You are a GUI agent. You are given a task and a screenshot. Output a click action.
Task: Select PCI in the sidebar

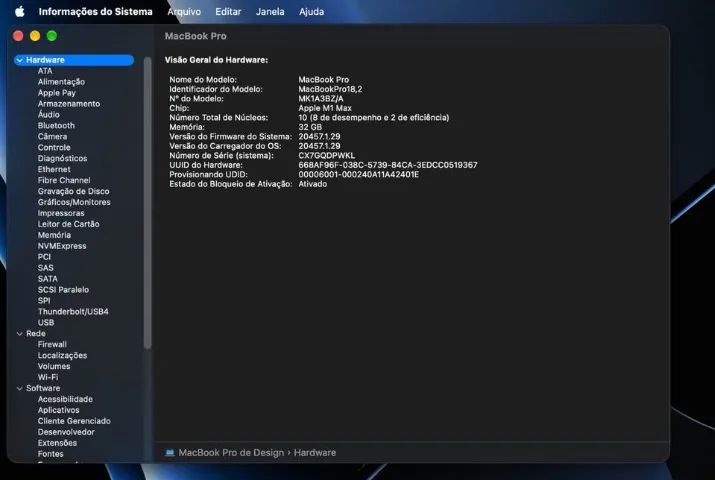(x=44, y=257)
